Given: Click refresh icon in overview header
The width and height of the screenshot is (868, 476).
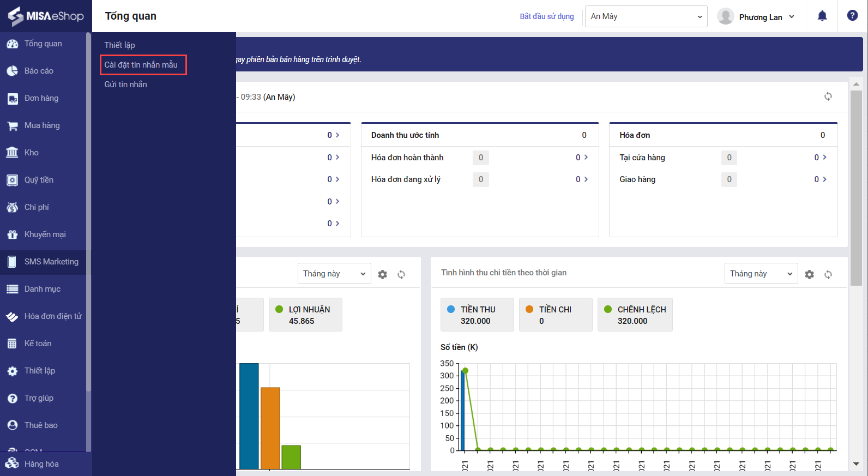Looking at the screenshot, I should pos(828,97).
